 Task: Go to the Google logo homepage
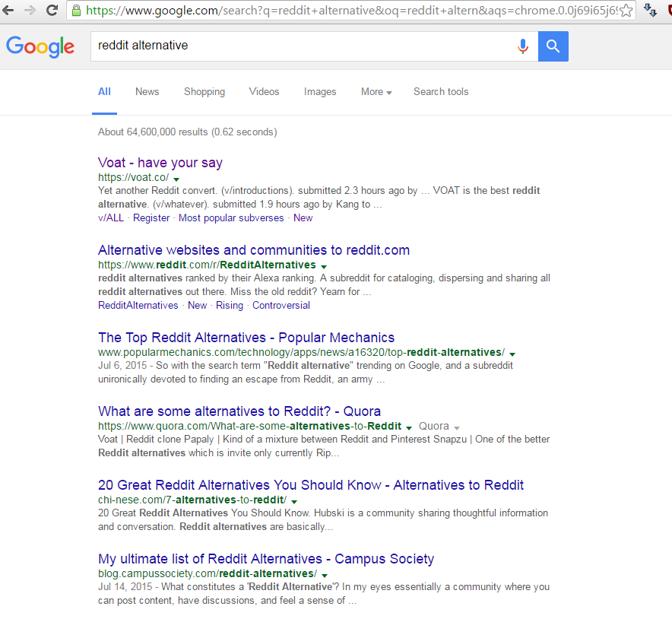click(x=40, y=46)
